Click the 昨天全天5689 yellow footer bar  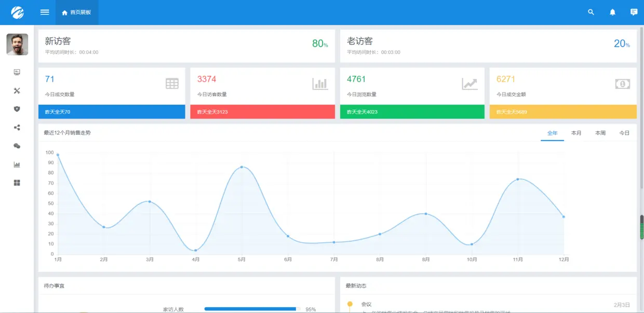(x=563, y=112)
